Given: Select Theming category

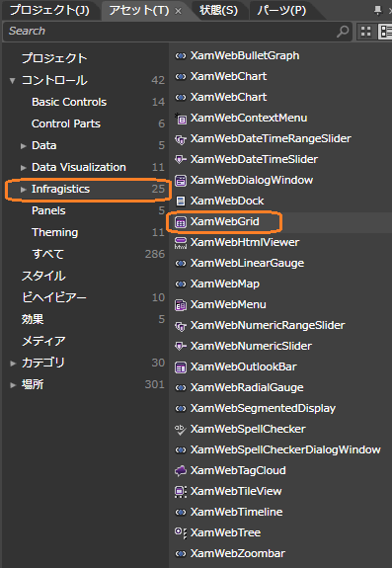Looking at the screenshot, I should coord(54,232).
